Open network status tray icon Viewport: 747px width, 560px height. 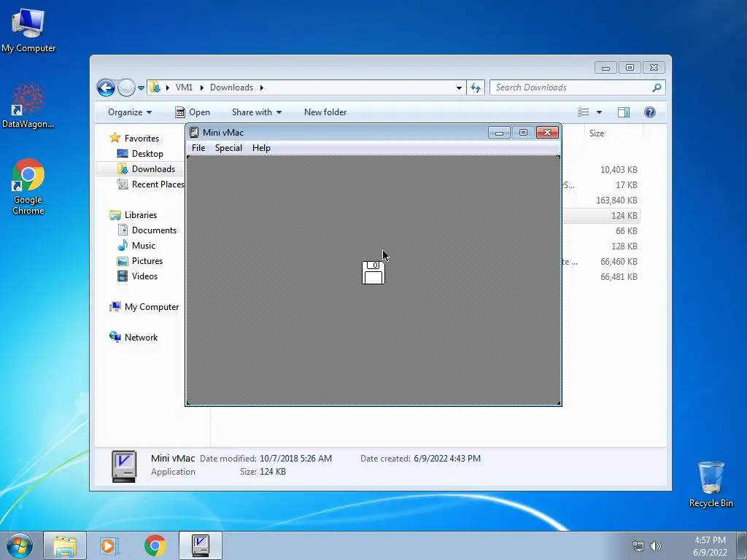coord(638,546)
